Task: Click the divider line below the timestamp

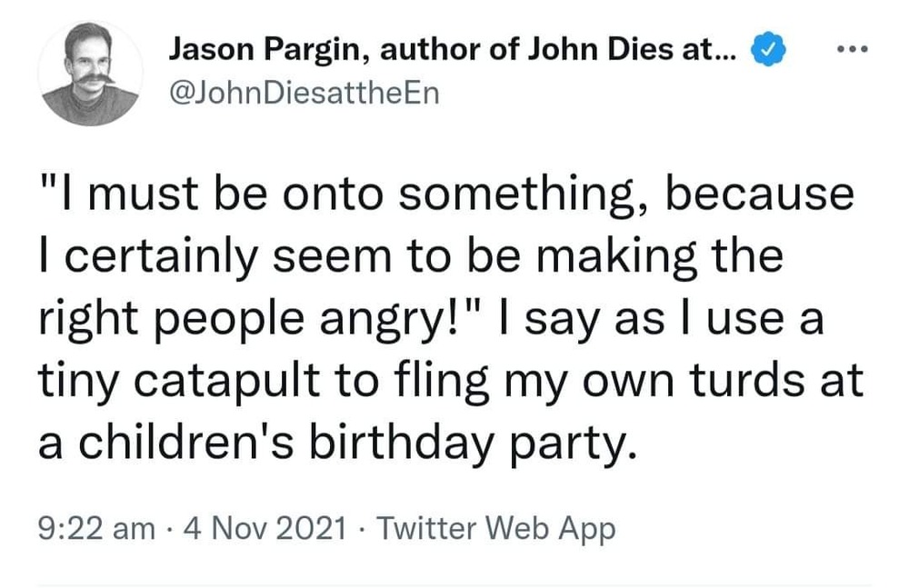Action: click(454, 584)
